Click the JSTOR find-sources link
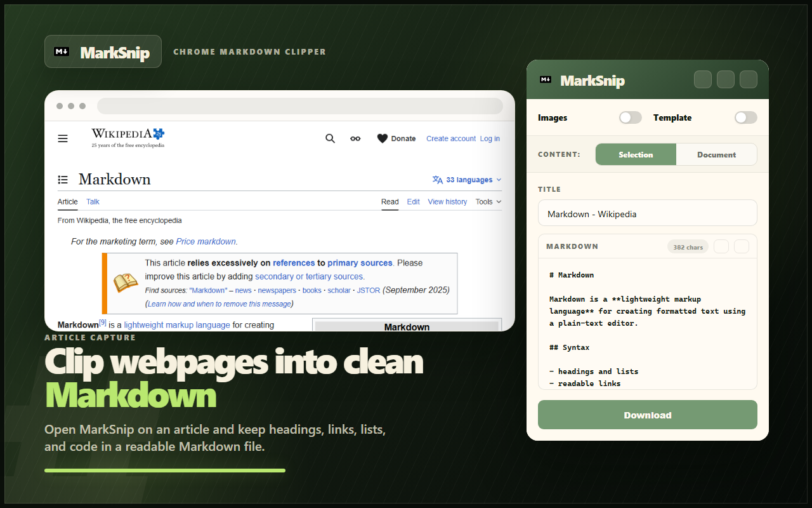 (368, 290)
